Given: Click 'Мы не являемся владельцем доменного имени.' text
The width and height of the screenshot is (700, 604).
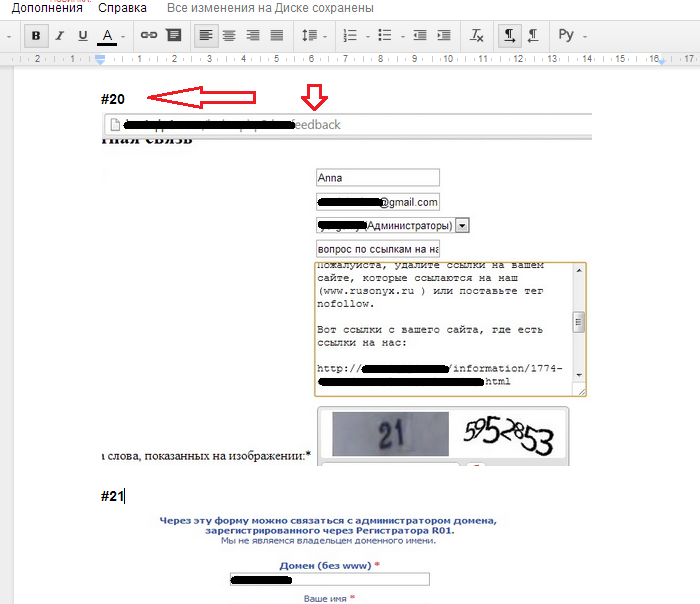Looking at the screenshot, I should (328, 541).
